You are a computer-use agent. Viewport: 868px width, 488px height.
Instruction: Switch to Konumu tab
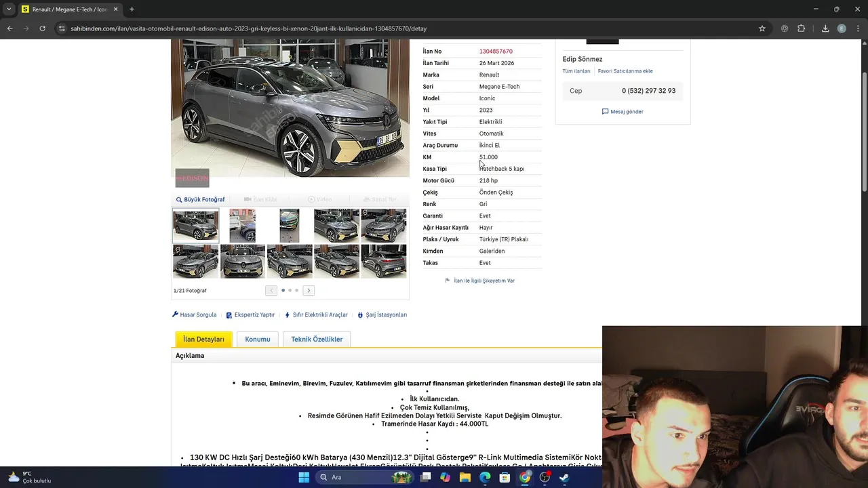coord(258,339)
